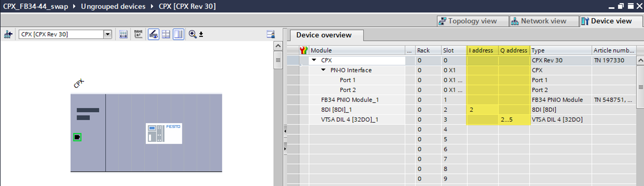Click the VTSA DIL 4 [32DO] type cell
This screenshot has height=186, width=644.
(561, 119)
